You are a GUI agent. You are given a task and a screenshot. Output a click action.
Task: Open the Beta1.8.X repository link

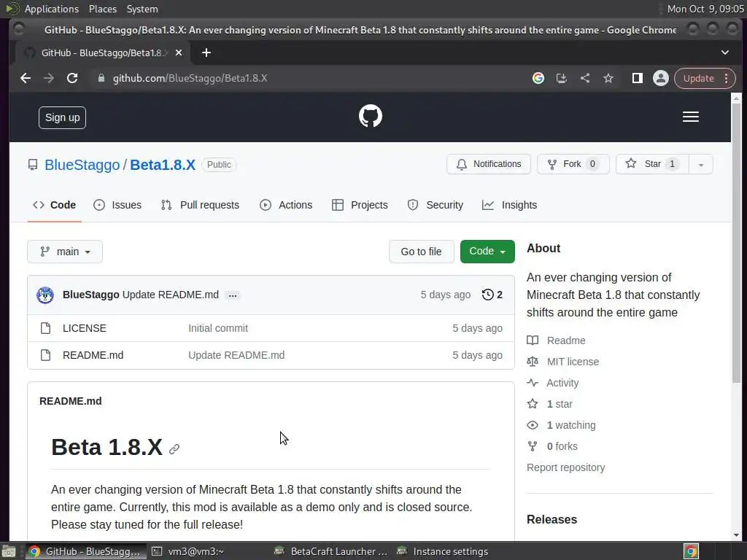[x=163, y=165]
